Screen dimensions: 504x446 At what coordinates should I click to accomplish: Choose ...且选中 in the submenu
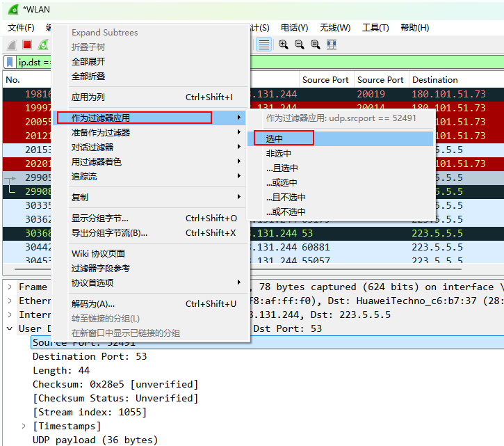pyautogui.click(x=341, y=168)
